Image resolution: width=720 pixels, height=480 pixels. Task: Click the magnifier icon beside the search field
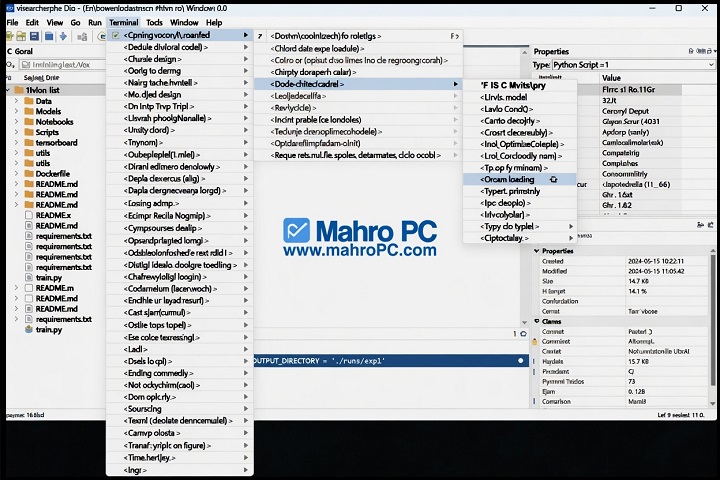click(10, 65)
